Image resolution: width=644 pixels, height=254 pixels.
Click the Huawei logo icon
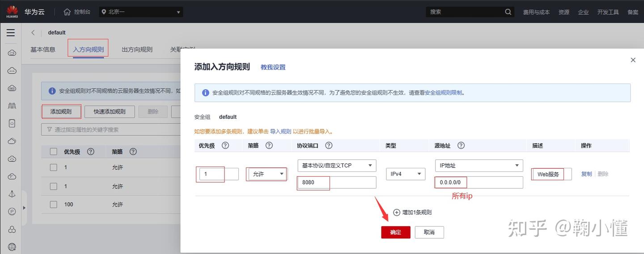click(x=12, y=12)
